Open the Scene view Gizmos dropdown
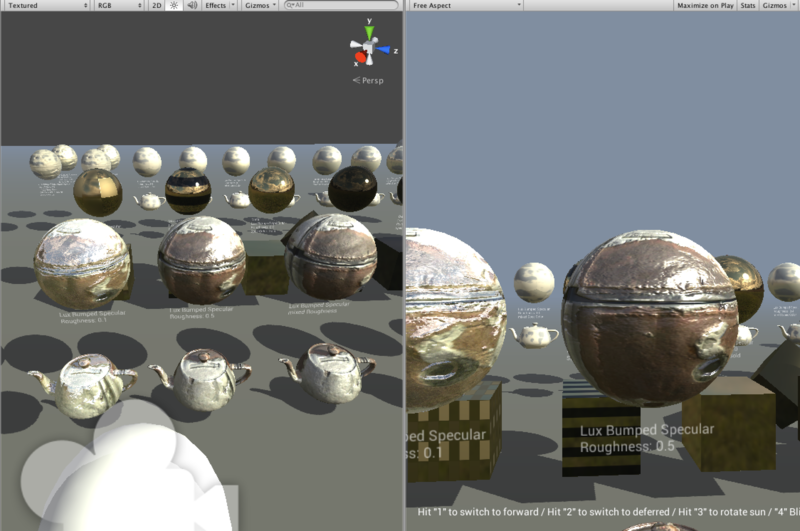 260,5
